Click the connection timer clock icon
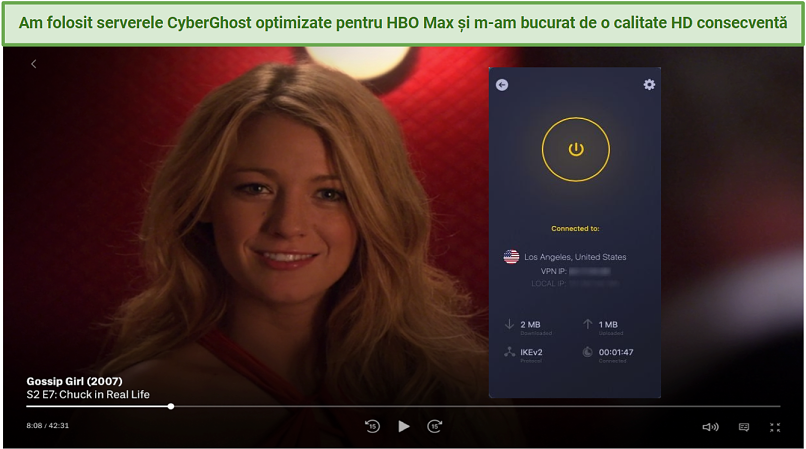The width and height of the screenshot is (806, 449). point(588,352)
